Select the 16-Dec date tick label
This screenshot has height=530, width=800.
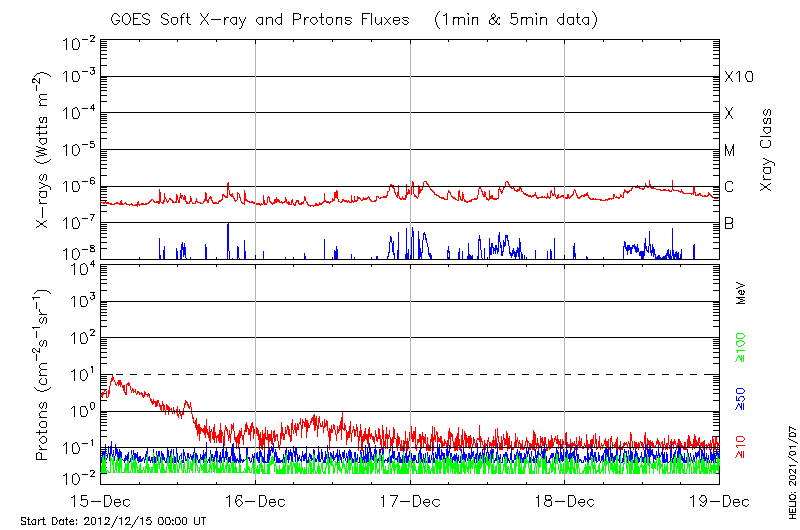click(x=255, y=500)
